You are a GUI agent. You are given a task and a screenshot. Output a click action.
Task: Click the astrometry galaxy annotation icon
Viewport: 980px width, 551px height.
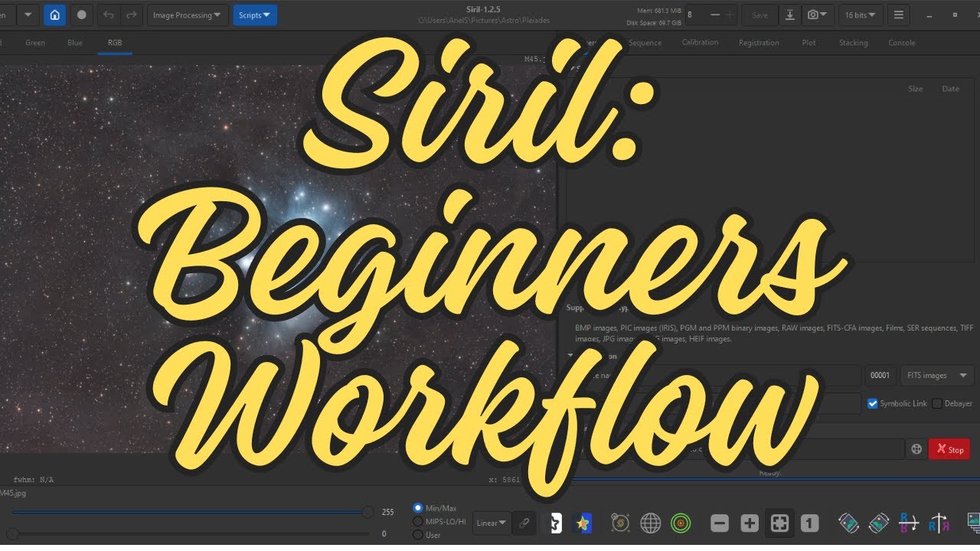pyautogui.click(x=621, y=523)
